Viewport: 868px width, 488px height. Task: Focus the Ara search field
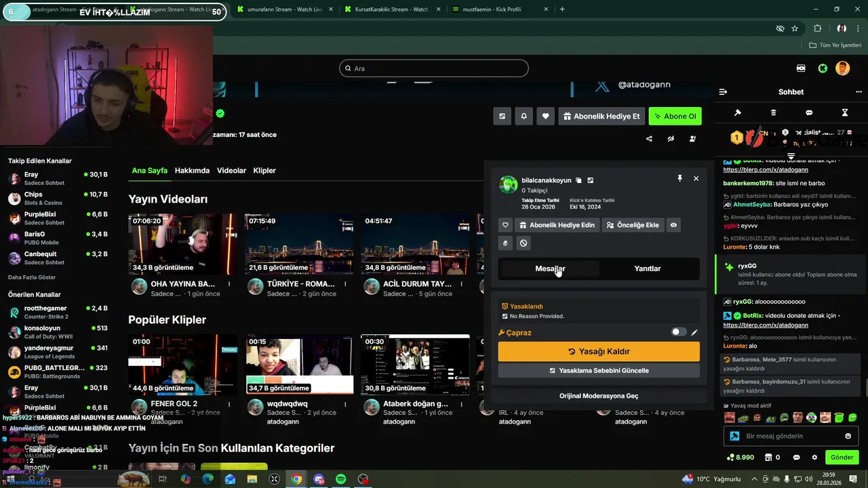[x=434, y=68]
